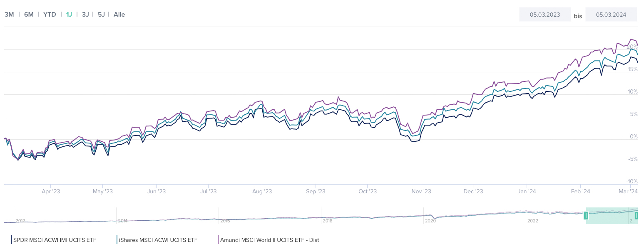Open the end date field 05.03.2024
The width and height of the screenshot is (644, 249).
[611, 14]
